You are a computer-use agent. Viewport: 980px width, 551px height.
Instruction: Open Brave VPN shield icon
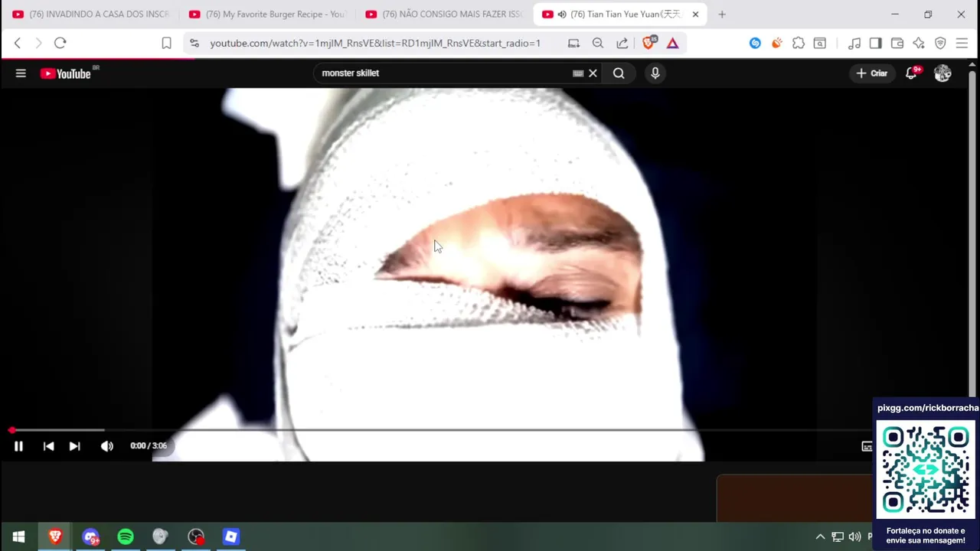tap(940, 44)
